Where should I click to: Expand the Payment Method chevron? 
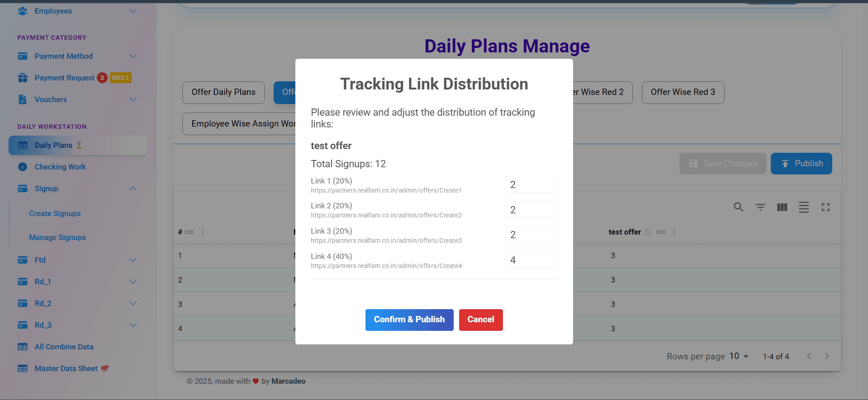tap(133, 56)
